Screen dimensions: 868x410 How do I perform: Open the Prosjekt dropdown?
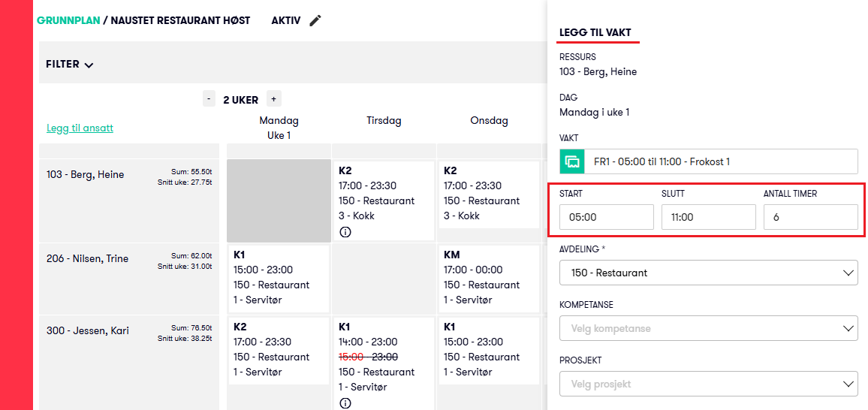pos(708,384)
